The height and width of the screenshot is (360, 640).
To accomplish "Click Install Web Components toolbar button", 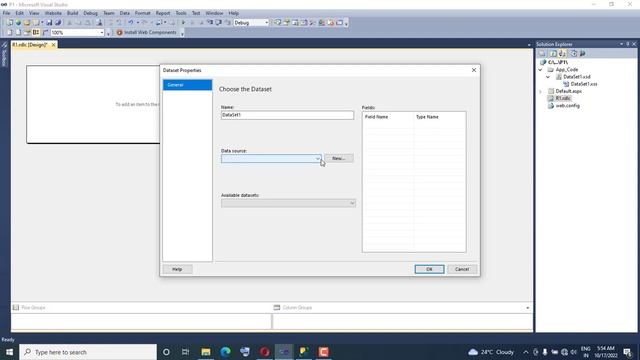I will (147, 33).
